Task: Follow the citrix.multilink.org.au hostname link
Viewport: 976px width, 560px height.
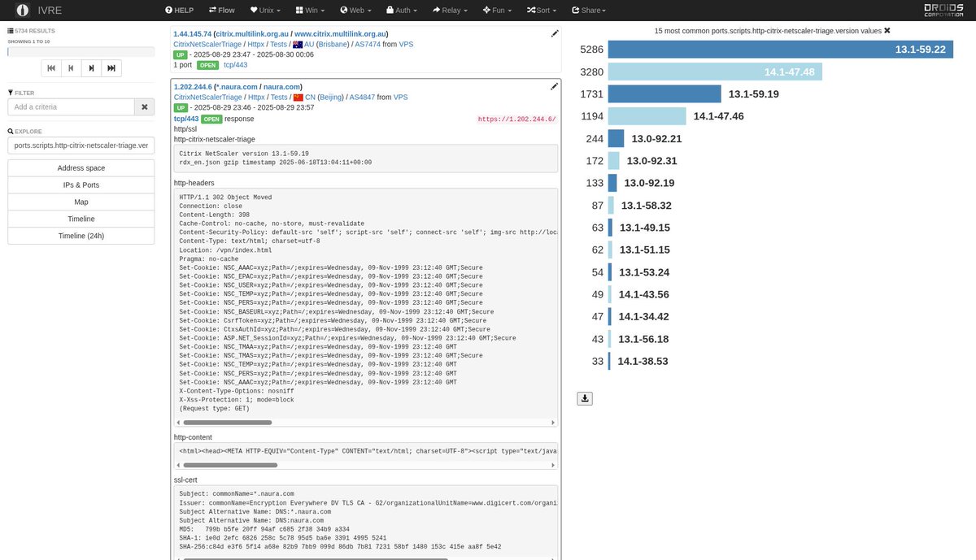Action: click(251, 34)
